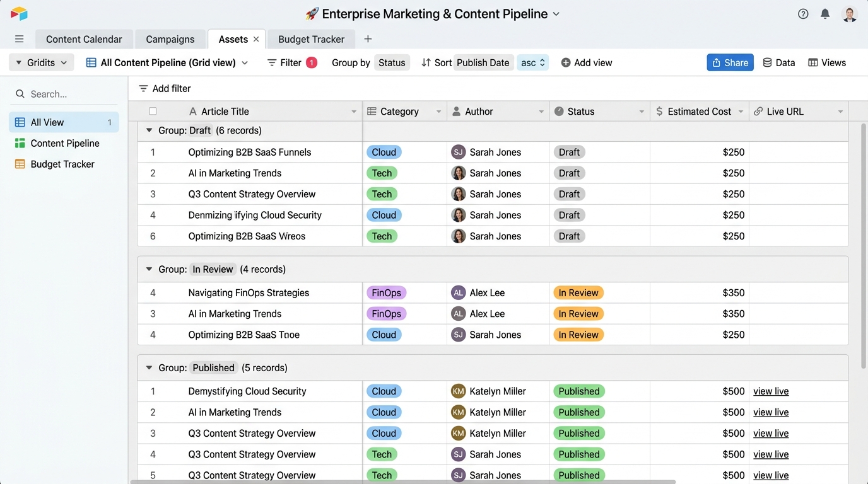
Task: Click the Author column person icon
Action: click(457, 112)
